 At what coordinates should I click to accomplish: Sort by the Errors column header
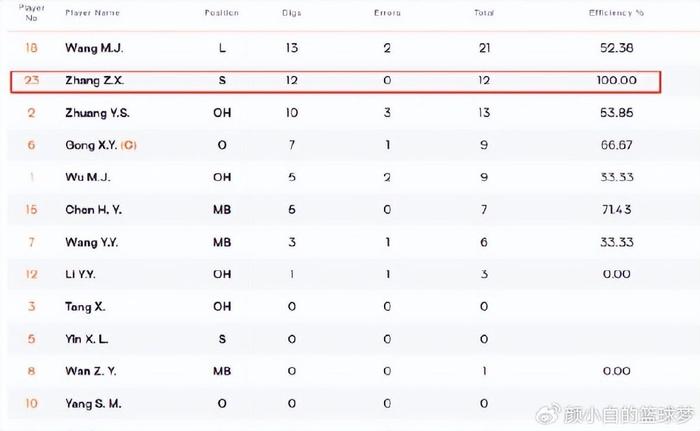click(x=387, y=13)
